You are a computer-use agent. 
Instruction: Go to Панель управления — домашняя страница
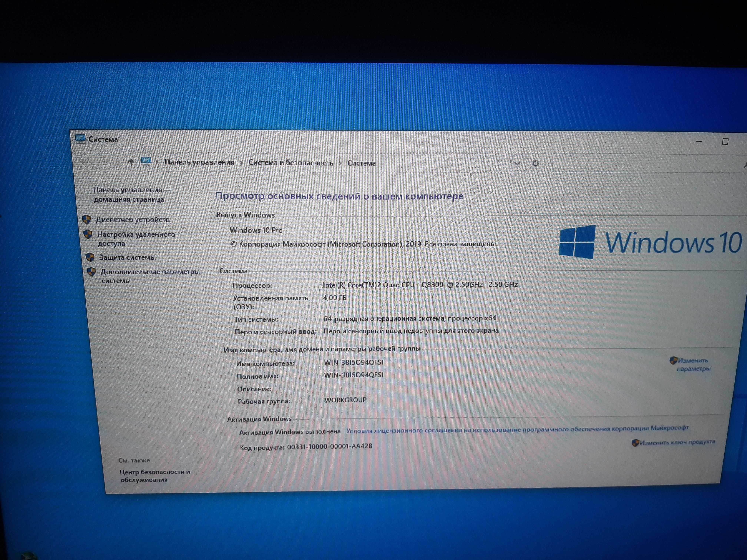pos(132,194)
